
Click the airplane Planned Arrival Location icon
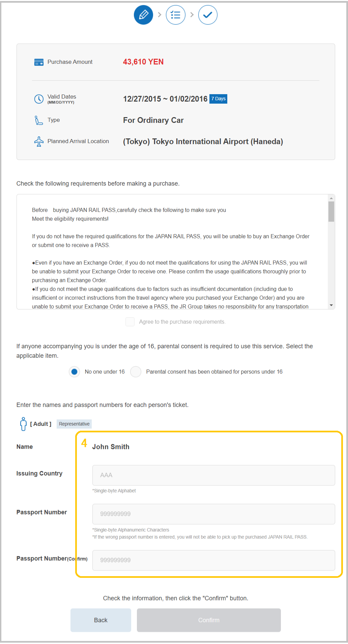pyautogui.click(x=39, y=141)
